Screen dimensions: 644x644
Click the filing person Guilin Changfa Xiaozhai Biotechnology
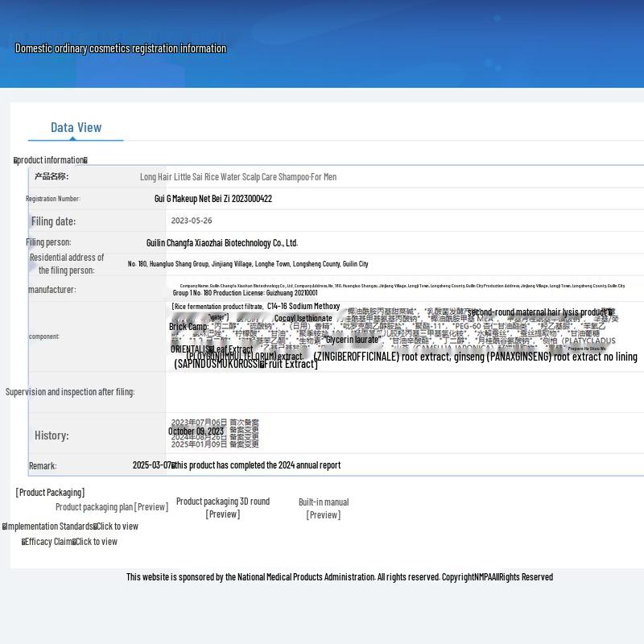pyautogui.click(x=222, y=242)
